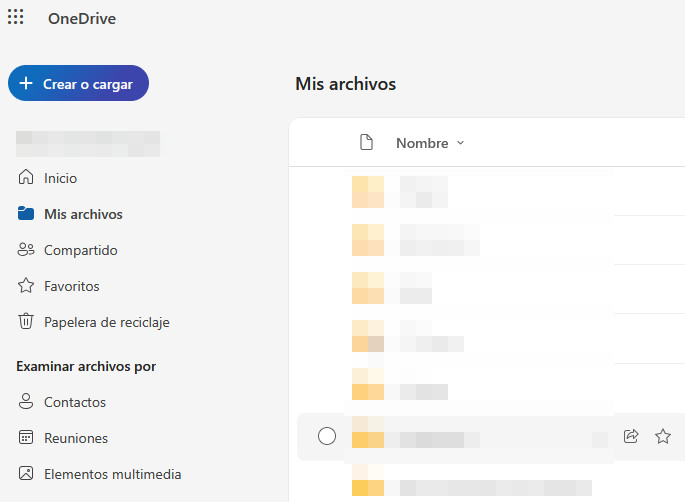Browse files by Reuniones
Image resolution: width=685 pixels, height=502 pixels.
click(75, 438)
